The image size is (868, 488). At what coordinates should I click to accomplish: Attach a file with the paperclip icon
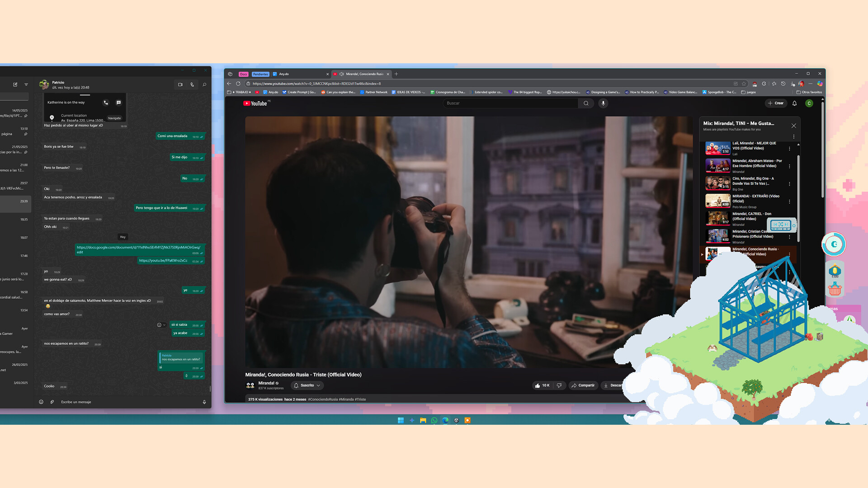click(52, 402)
